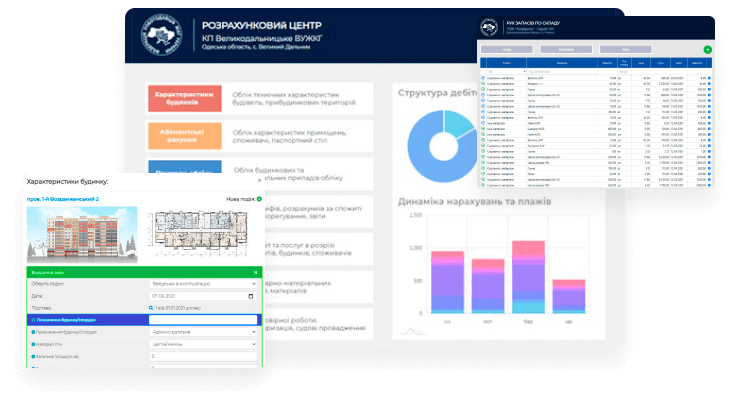Close the green event form panel

(255, 272)
